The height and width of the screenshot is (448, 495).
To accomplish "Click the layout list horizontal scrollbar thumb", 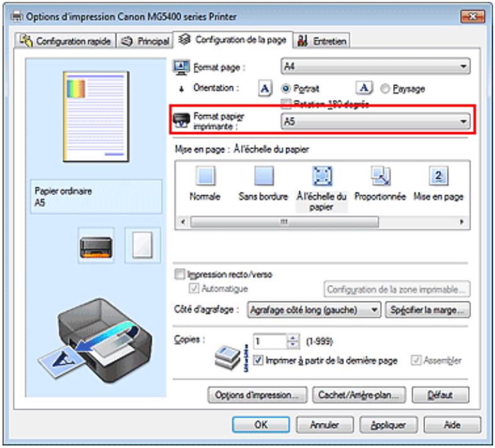I will point(284,221).
